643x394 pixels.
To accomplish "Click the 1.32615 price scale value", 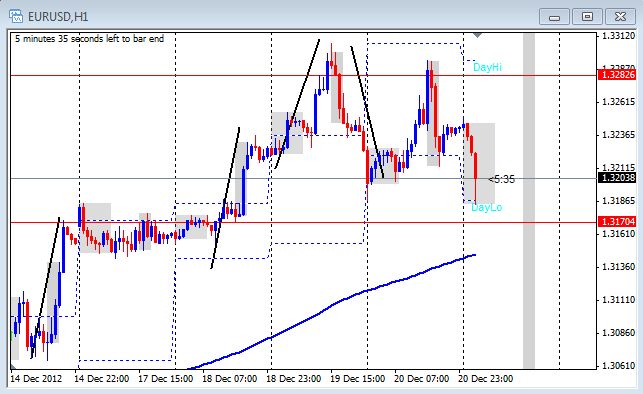I will [618, 102].
